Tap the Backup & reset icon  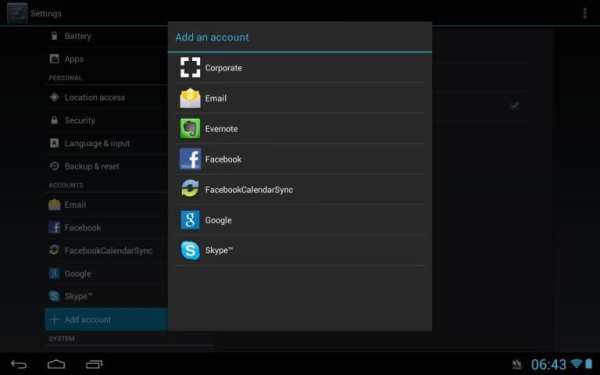54,166
